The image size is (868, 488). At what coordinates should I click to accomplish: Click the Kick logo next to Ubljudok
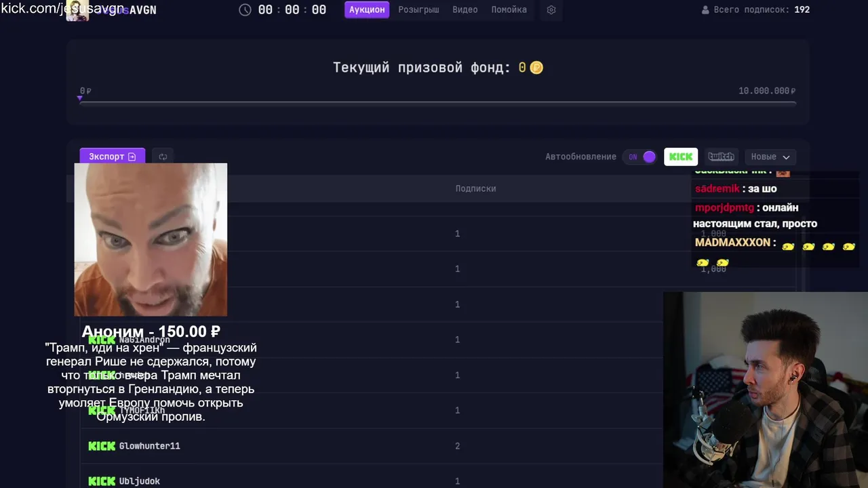(x=102, y=481)
